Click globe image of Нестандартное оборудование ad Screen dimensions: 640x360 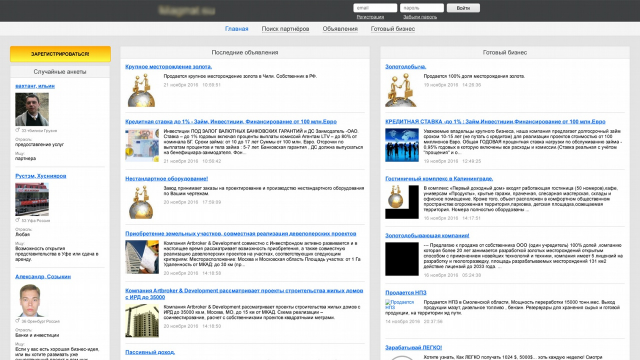coord(142,202)
